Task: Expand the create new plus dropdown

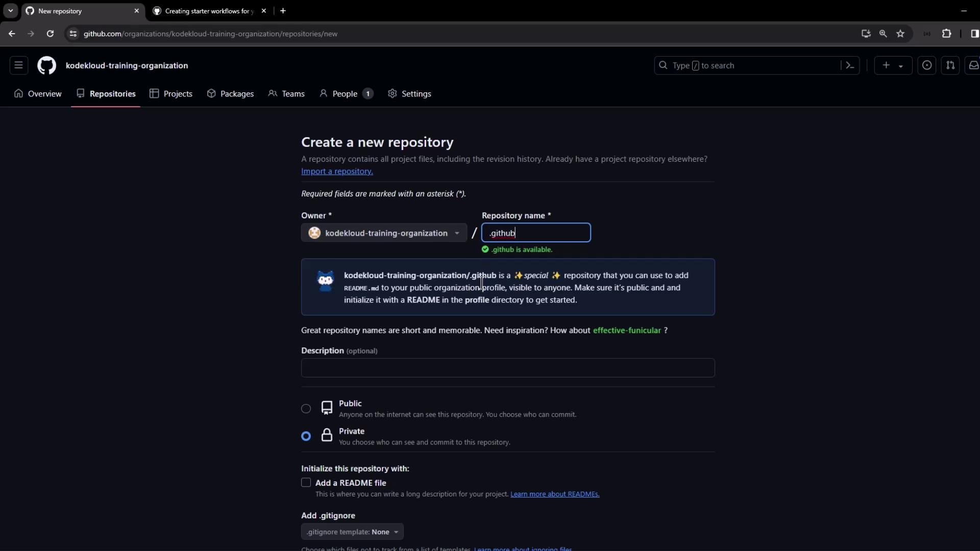Action: [x=893, y=65]
